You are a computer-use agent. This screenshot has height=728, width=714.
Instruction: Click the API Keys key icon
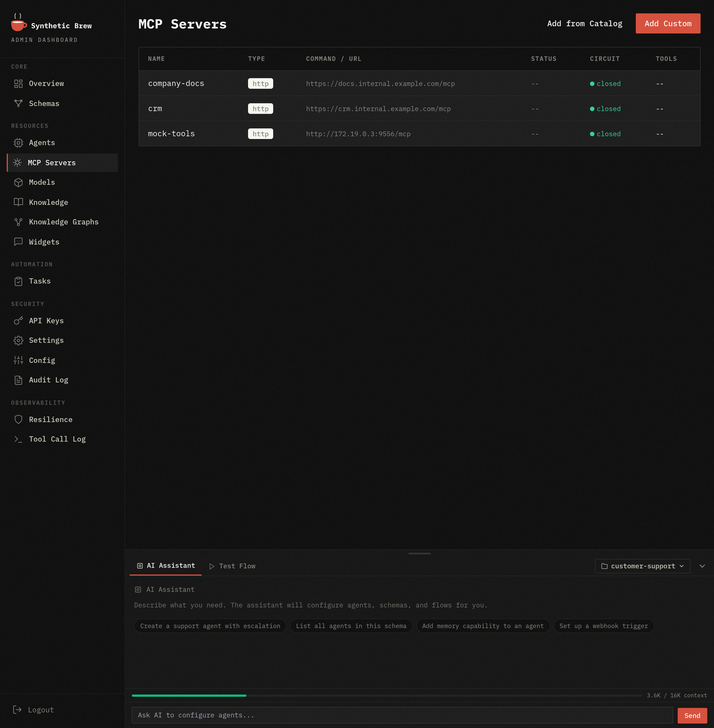click(x=18, y=321)
